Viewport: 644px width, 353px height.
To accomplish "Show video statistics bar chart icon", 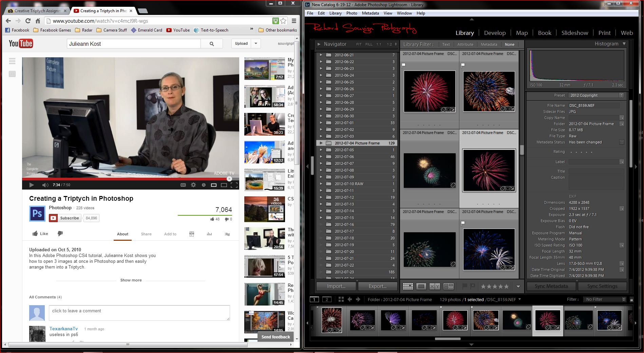I will tap(209, 234).
